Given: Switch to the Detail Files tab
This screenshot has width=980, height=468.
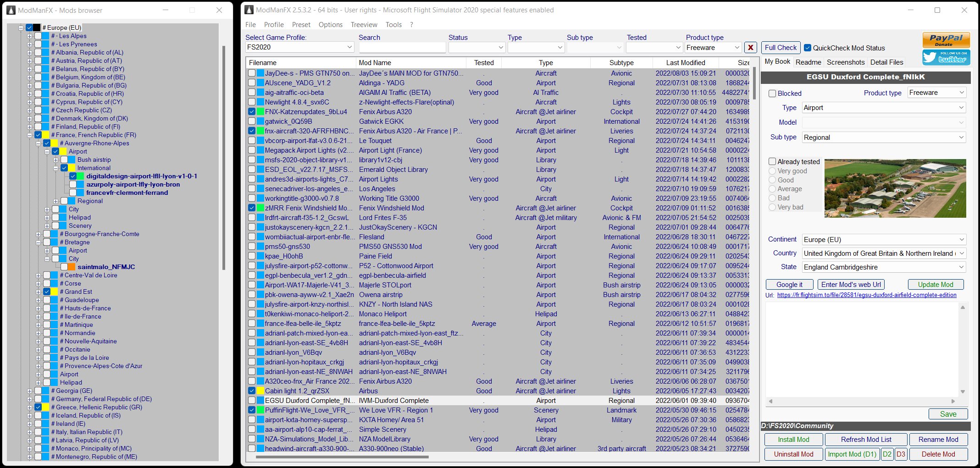Looking at the screenshot, I should tap(886, 62).
